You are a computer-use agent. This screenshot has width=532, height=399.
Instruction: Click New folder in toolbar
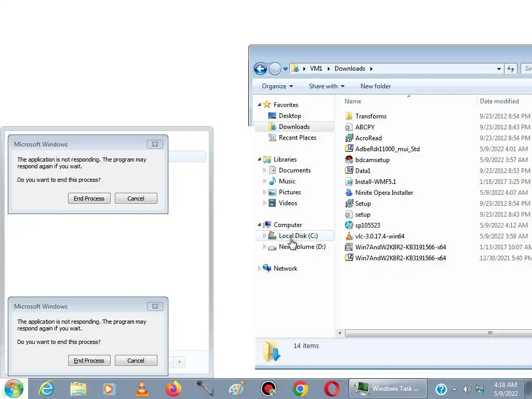375,86
